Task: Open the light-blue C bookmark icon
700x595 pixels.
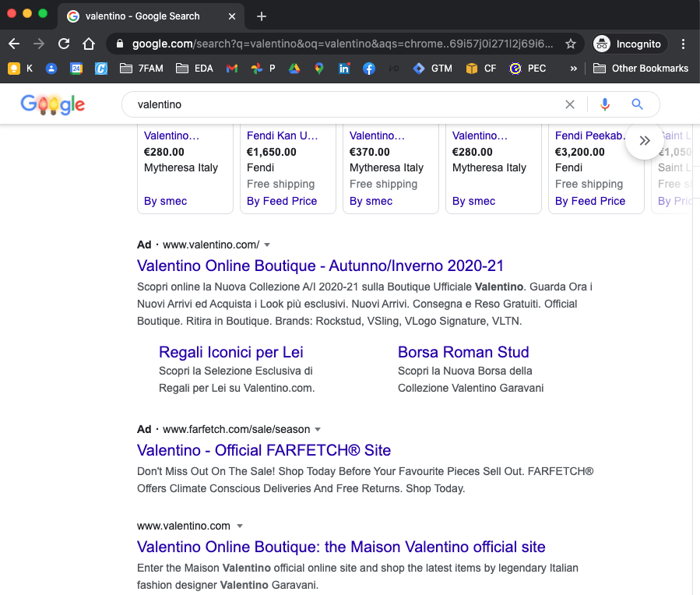Action: pos(101,69)
